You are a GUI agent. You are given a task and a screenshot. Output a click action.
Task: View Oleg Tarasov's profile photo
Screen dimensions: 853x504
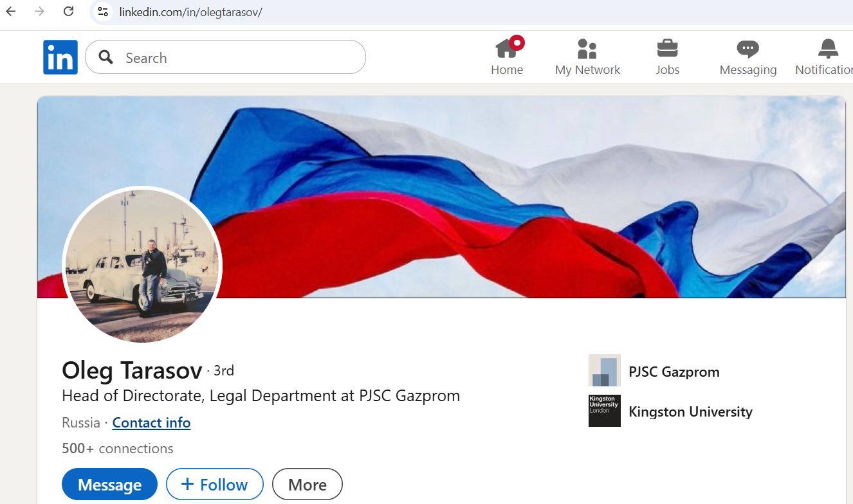point(142,265)
